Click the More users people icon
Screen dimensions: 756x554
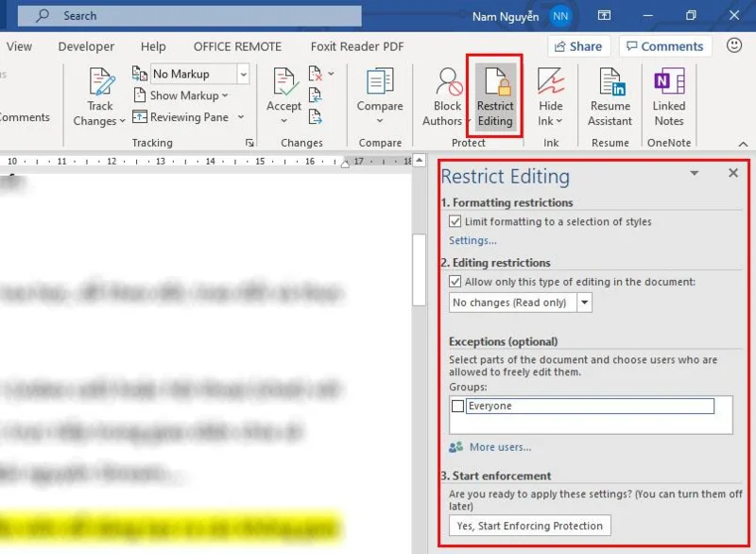[455, 447]
